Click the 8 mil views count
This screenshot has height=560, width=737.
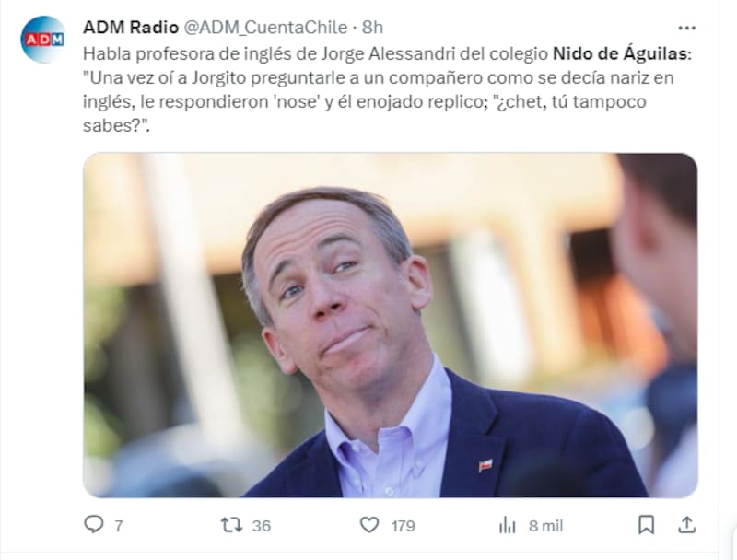pos(545,526)
